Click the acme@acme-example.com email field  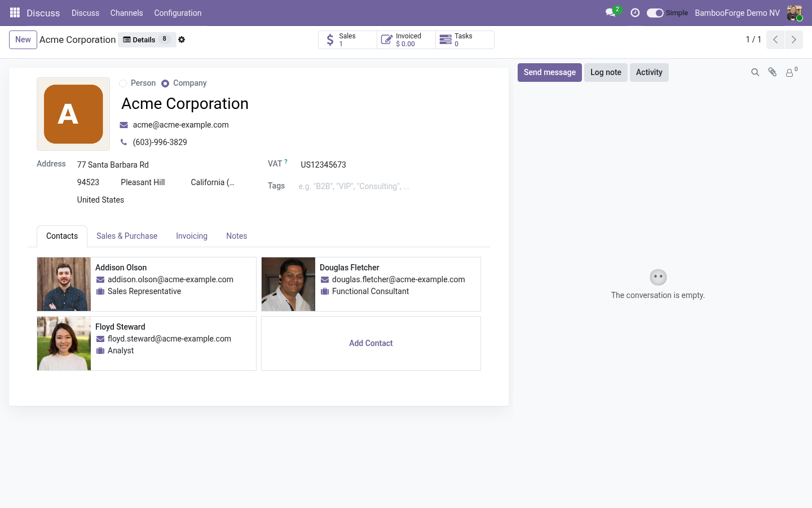pos(180,125)
